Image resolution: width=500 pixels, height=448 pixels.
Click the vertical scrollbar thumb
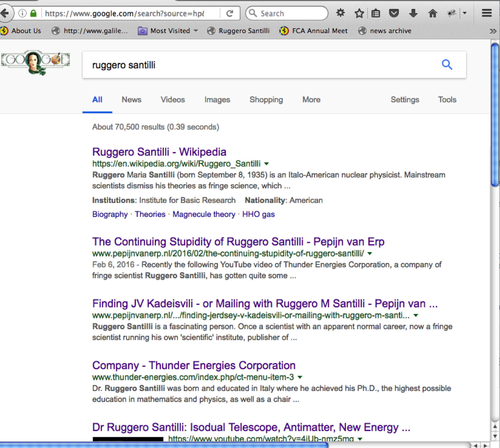click(495, 115)
